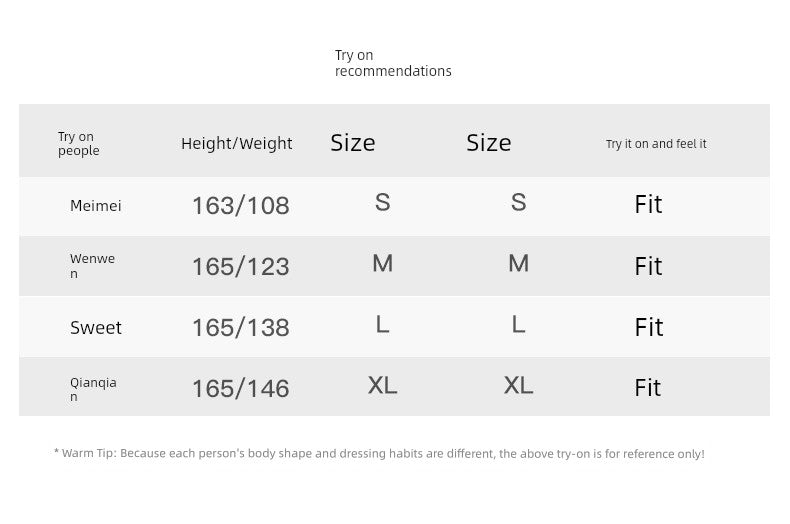Click the Fit result in Meimei's row
Image resolution: width=790 pixels, height=524 pixels.
[x=648, y=205]
